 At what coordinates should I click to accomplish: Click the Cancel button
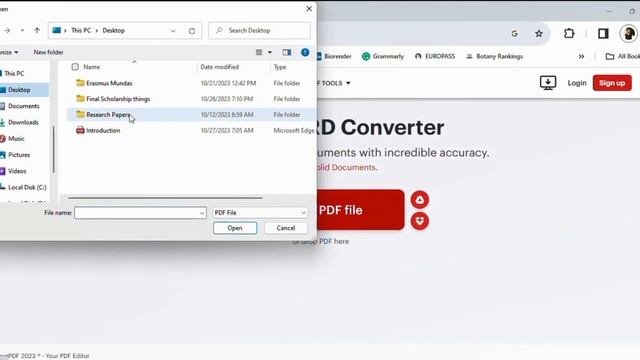[286, 228]
